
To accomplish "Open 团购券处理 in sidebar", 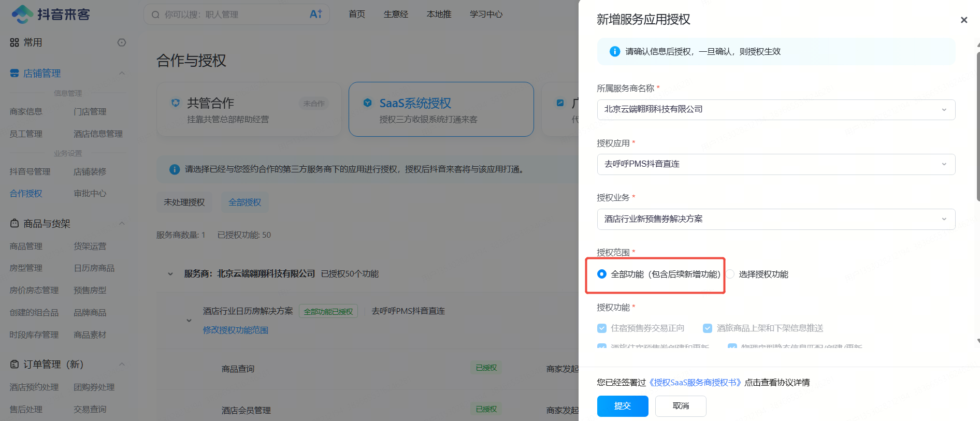I will coord(94,387).
